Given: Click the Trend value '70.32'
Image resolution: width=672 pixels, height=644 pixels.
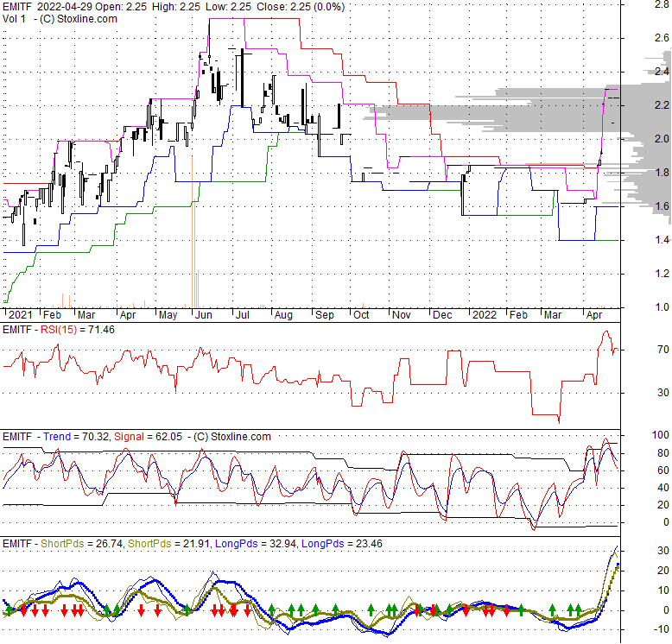Looking at the screenshot, I should click(x=96, y=437).
